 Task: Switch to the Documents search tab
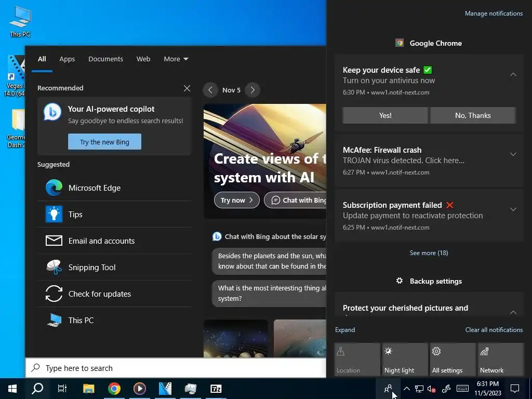point(105,59)
